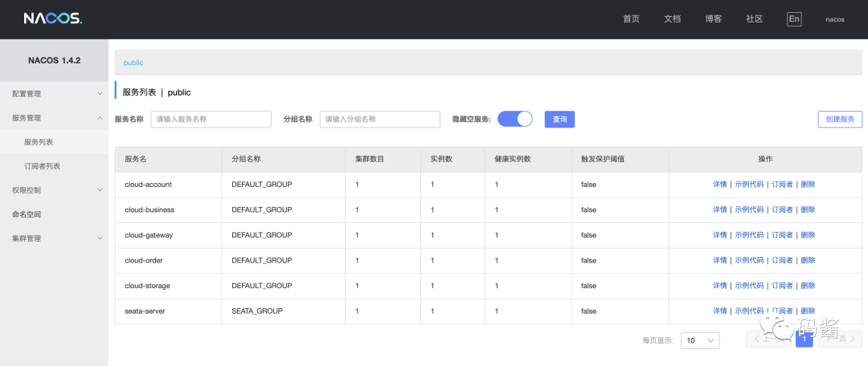Click the 服务名 column header
The height and width of the screenshot is (366, 868).
point(136,159)
